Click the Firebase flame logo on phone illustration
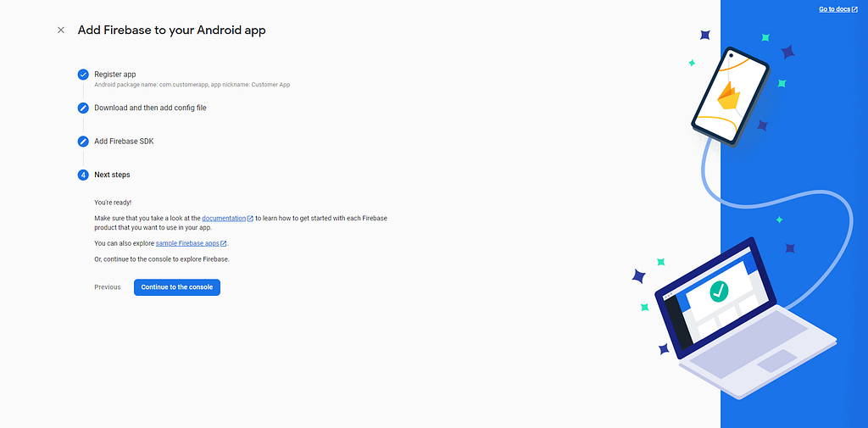868x428 pixels. click(728, 97)
